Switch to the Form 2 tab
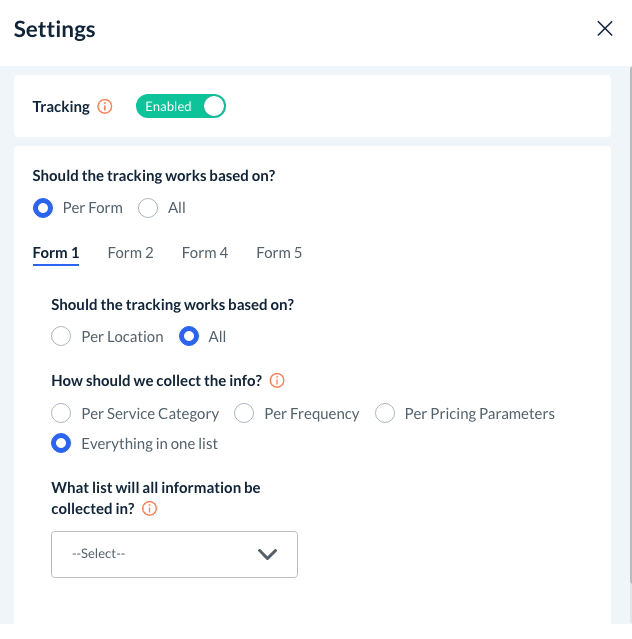This screenshot has width=632, height=639. pyautogui.click(x=130, y=253)
